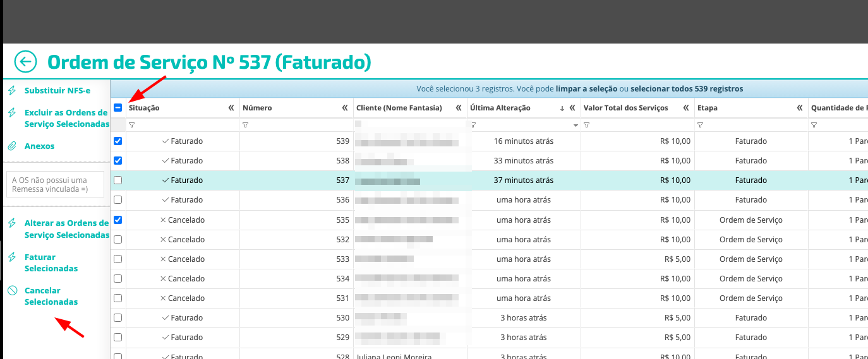Sort by the Última Alteração column header

(x=500, y=108)
